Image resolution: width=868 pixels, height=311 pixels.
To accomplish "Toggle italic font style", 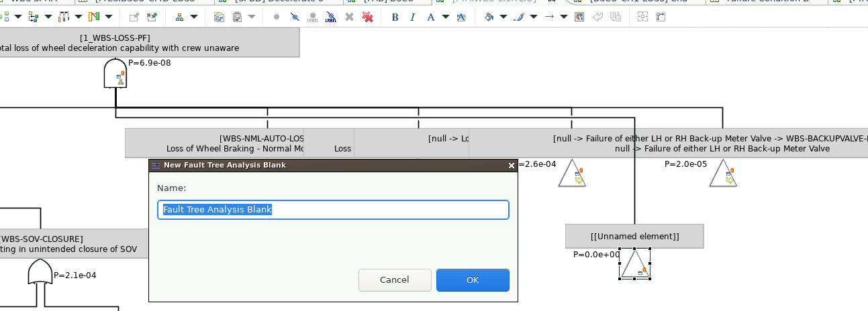I will pyautogui.click(x=412, y=17).
